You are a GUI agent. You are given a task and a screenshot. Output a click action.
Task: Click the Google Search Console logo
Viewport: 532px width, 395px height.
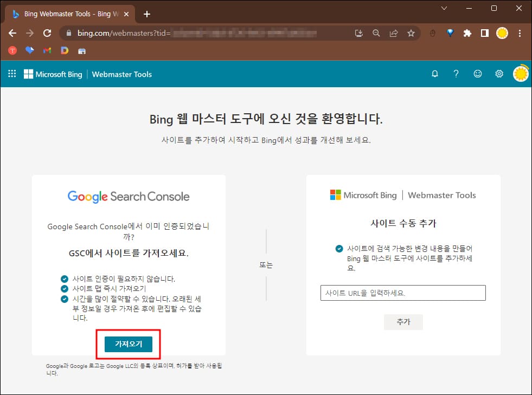coord(128,196)
